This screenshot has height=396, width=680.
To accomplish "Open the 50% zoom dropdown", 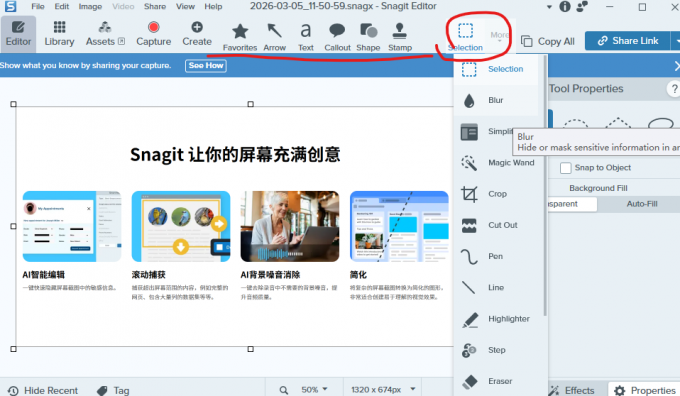I will pyautogui.click(x=314, y=390).
